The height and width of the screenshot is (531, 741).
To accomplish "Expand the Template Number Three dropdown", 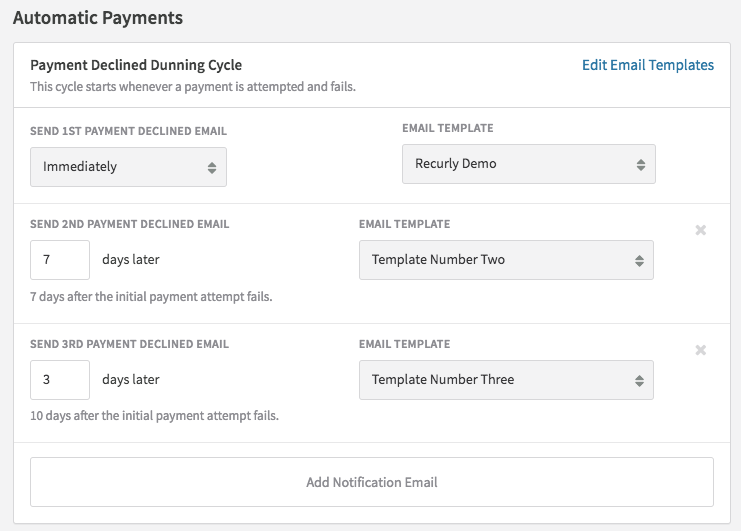I will [x=506, y=380].
